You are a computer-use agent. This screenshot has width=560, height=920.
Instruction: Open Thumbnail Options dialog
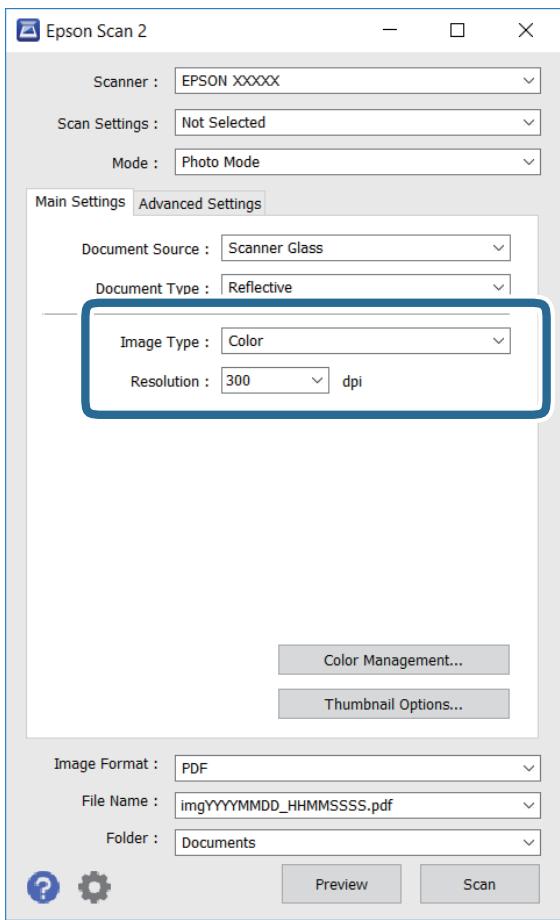(393, 704)
